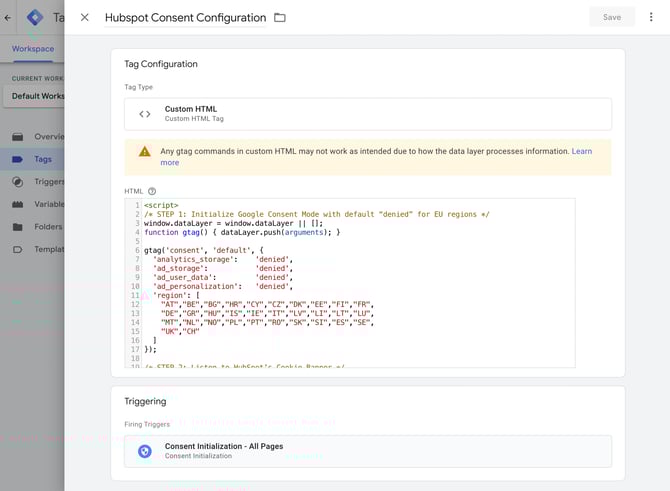The height and width of the screenshot is (491, 670).
Task: Click the Tag Configuration section heading
Action: [x=160, y=64]
